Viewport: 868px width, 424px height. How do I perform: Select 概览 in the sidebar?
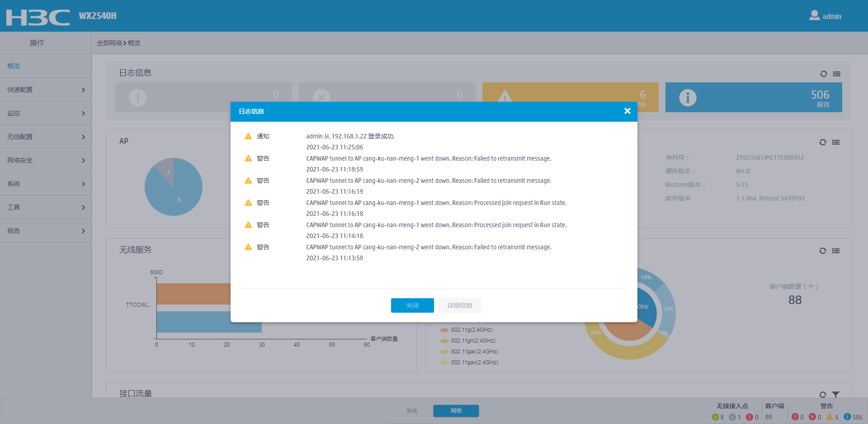coord(45,66)
